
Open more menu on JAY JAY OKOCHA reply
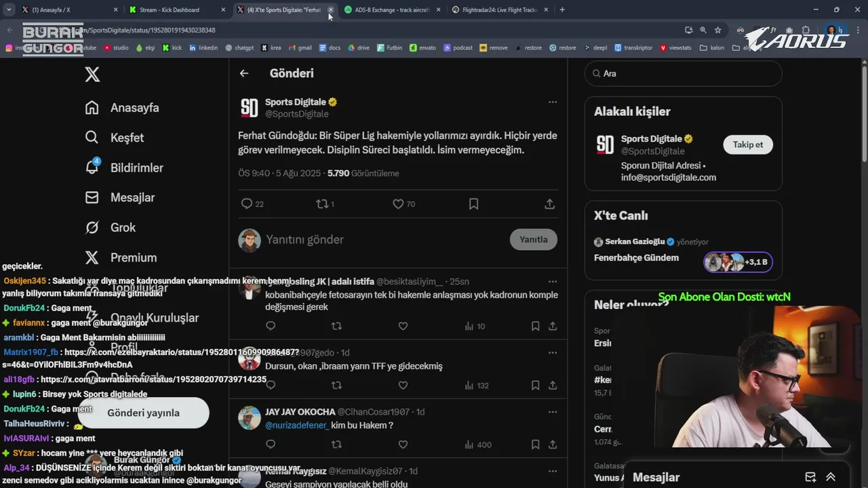pos(553,412)
